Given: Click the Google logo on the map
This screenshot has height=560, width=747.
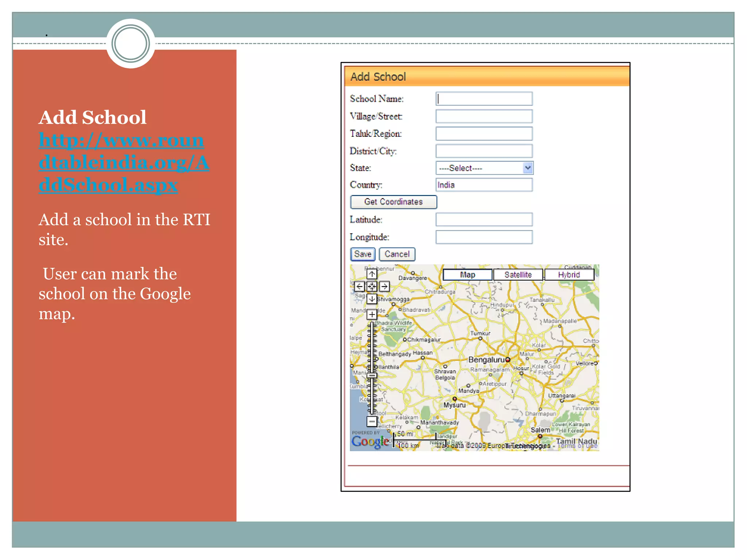Looking at the screenshot, I should pyautogui.click(x=370, y=442).
